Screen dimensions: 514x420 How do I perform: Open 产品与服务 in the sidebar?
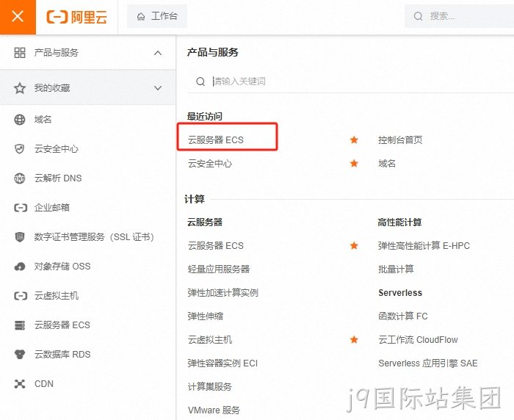(x=57, y=52)
